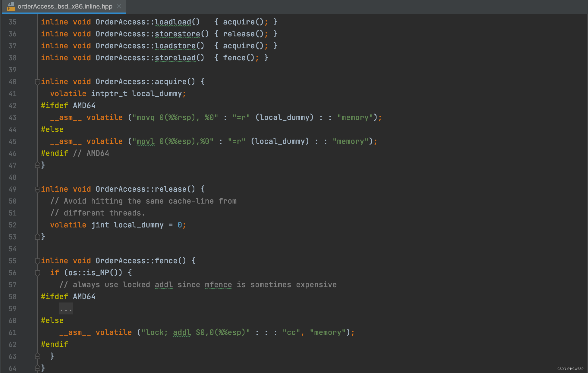Viewport: 588px width, 373px height.
Task: Select the orderAccess_bsd_x86.inline.hpp tab
Action: [65, 6]
